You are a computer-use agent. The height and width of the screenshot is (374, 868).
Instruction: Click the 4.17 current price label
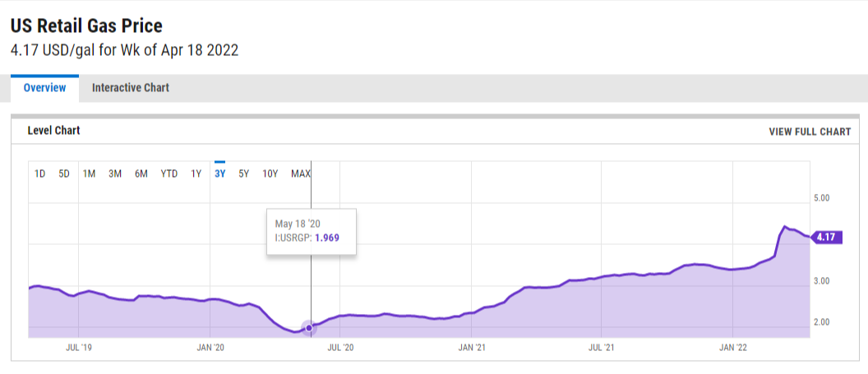pyautogui.click(x=824, y=238)
